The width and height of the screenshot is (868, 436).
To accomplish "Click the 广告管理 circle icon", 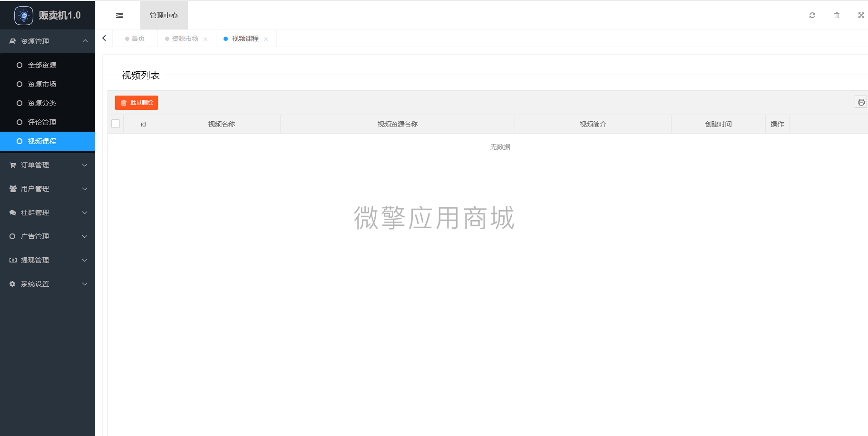I will coord(12,236).
